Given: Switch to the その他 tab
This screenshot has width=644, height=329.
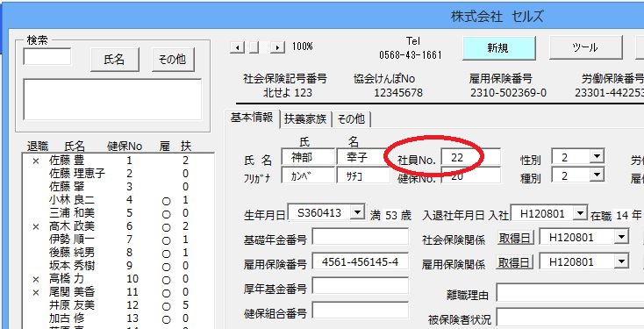Looking at the screenshot, I should [x=352, y=119].
